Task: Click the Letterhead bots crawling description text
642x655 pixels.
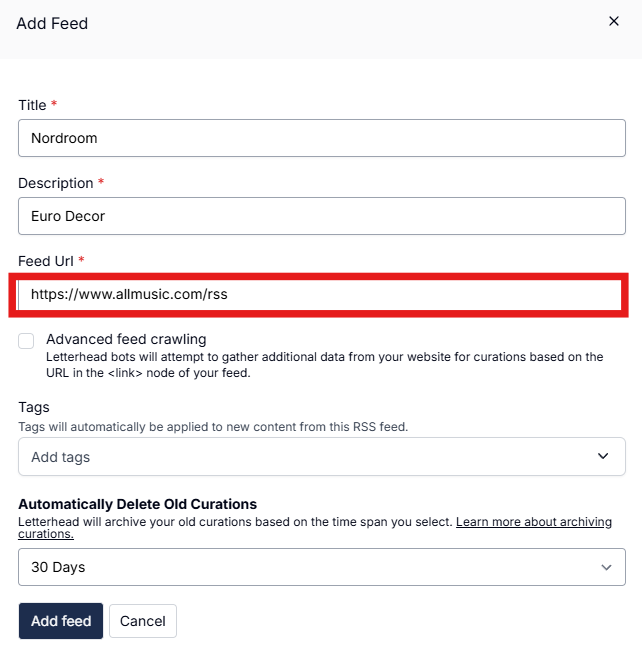Action: [324, 364]
